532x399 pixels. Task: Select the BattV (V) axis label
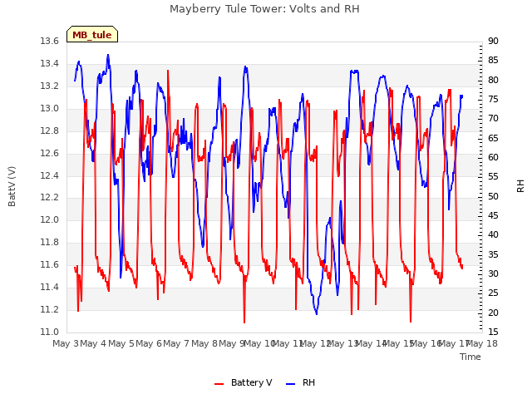tap(12, 186)
